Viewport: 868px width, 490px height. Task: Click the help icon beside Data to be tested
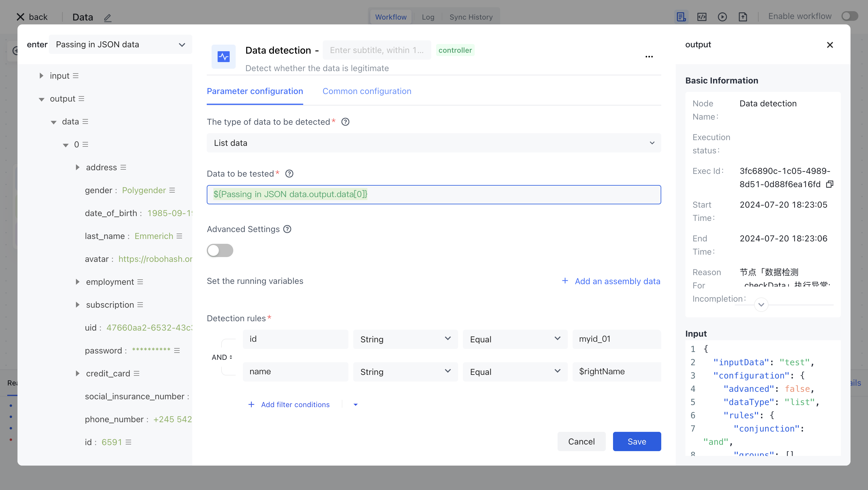(289, 174)
